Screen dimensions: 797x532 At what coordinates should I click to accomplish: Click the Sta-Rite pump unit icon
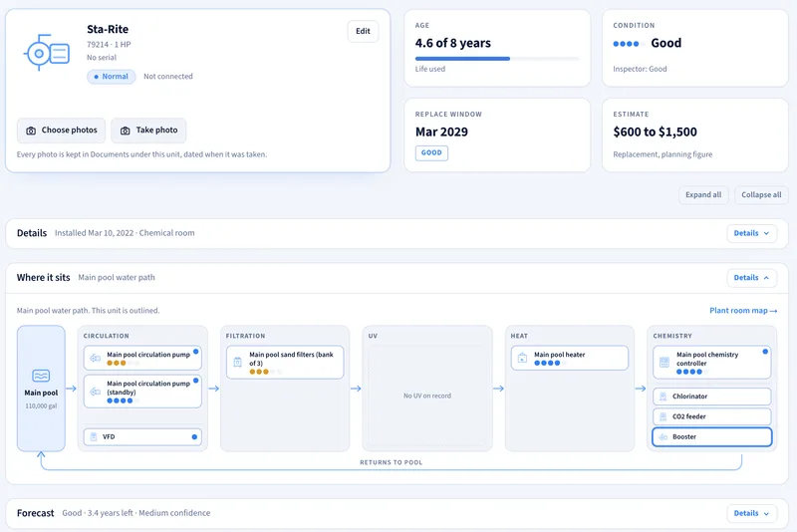pos(47,53)
